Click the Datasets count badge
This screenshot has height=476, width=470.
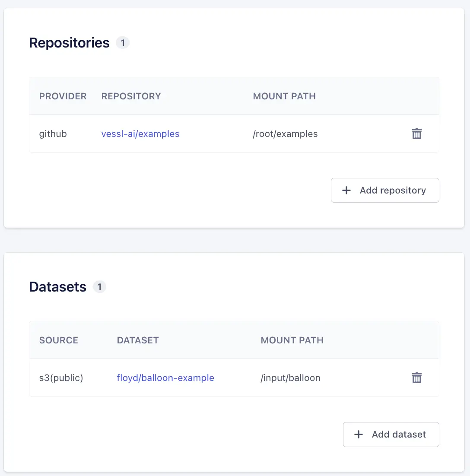pyautogui.click(x=99, y=287)
